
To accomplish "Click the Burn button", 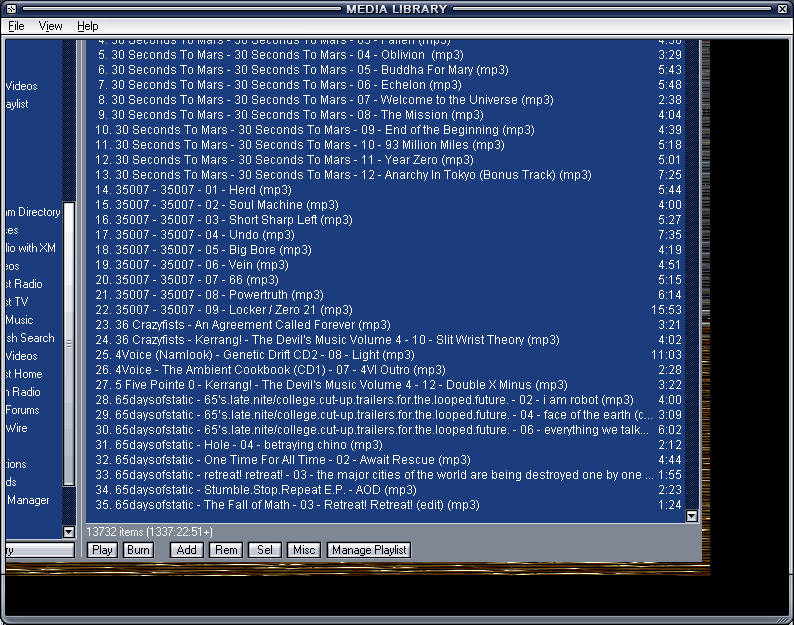I will [x=138, y=550].
